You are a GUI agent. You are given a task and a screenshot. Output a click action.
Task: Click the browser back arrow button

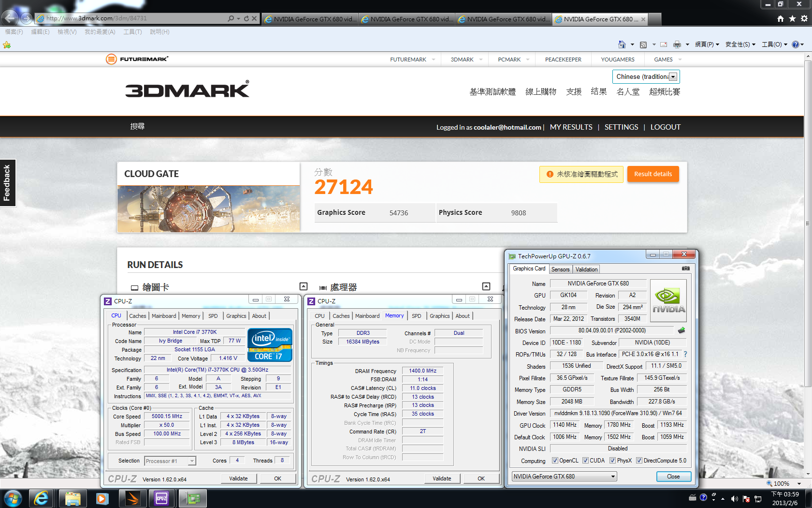pyautogui.click(x=9, y=18)
